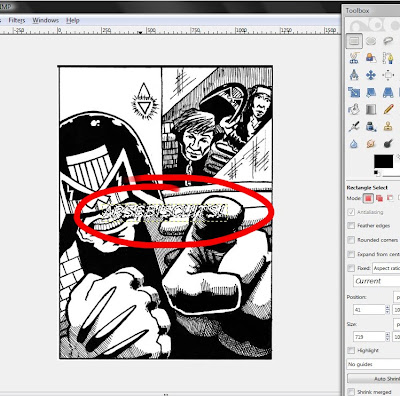Select the Blur/Sharpen droplet tool
Image resolution: width=400 pixels, height=396 pixels.
(x=354, y=144)
